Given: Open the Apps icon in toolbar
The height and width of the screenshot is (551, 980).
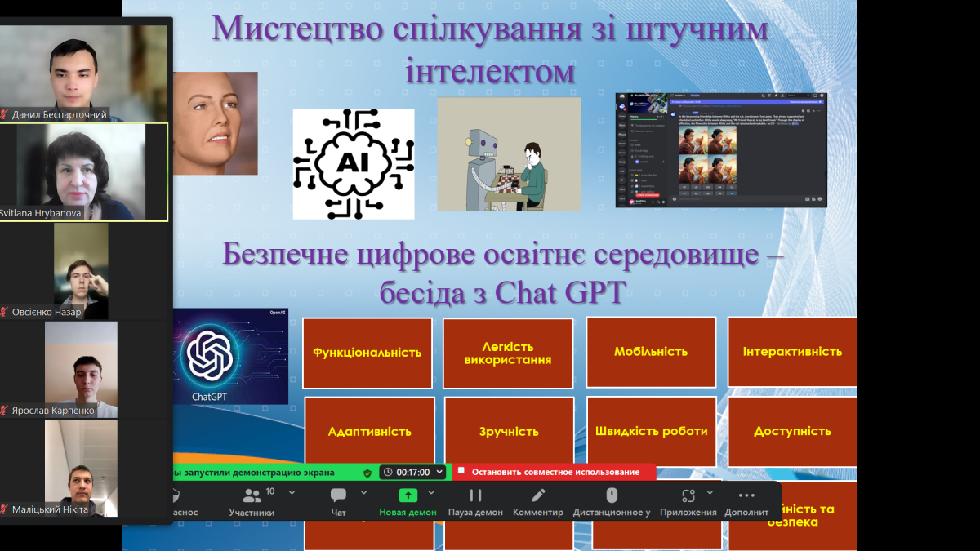Looking at the screenshot, I should (688, 495).
